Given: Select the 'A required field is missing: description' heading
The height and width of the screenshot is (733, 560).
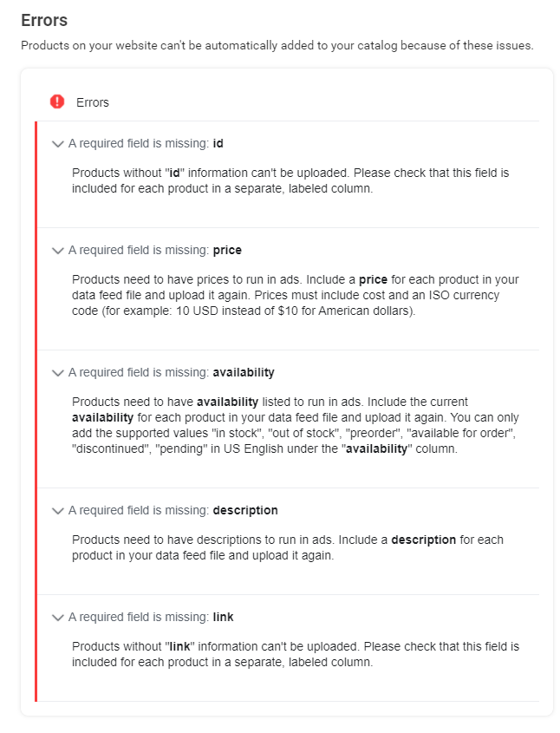Looking at the screenshot, I should point(173,511).
